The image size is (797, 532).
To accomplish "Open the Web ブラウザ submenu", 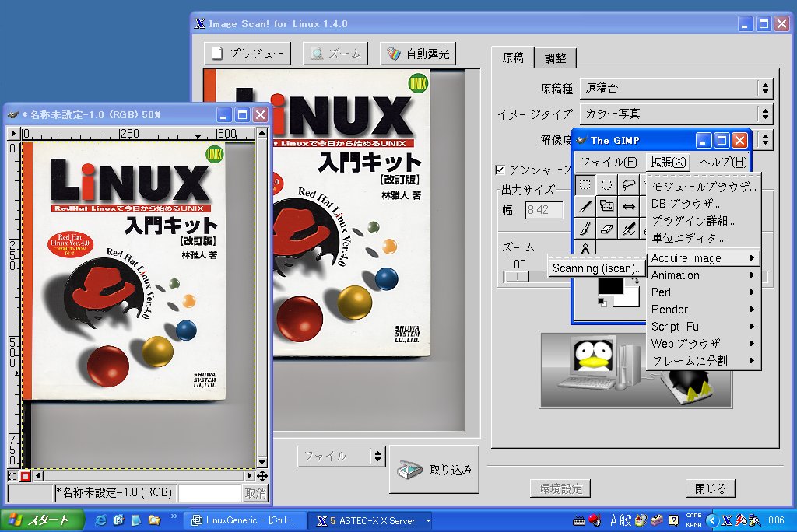I will click(704, 344).
